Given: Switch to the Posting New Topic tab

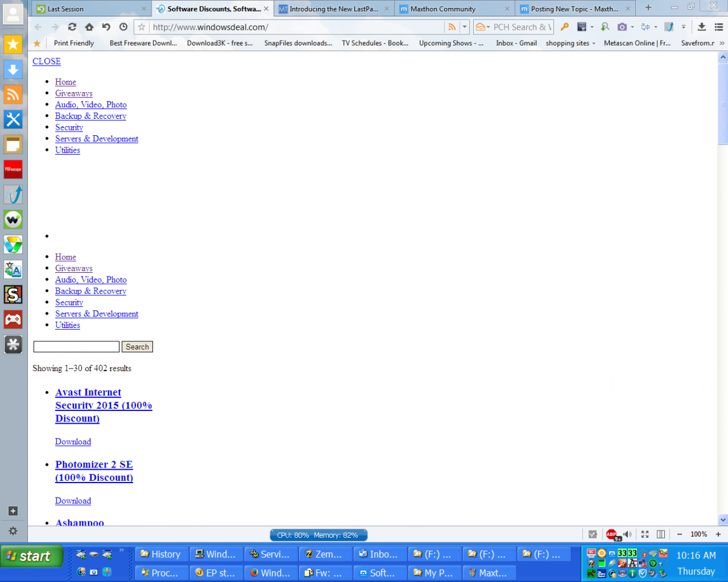Looking at the screenshot, I should (576, 9).
